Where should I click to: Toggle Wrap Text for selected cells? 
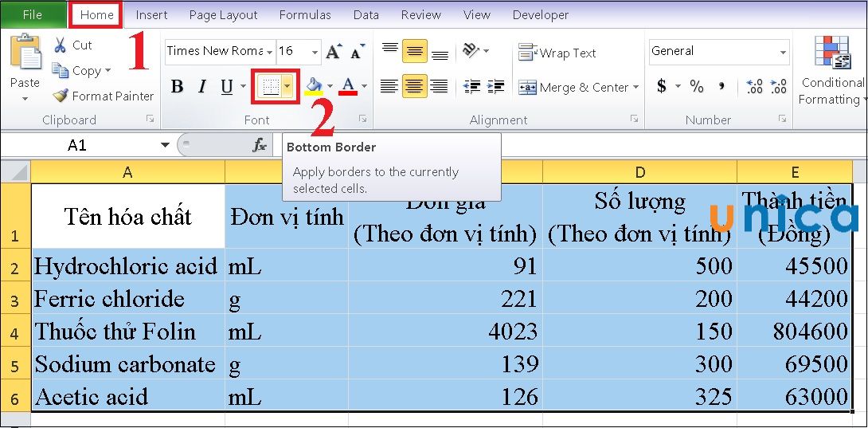(x=557, y=53)
